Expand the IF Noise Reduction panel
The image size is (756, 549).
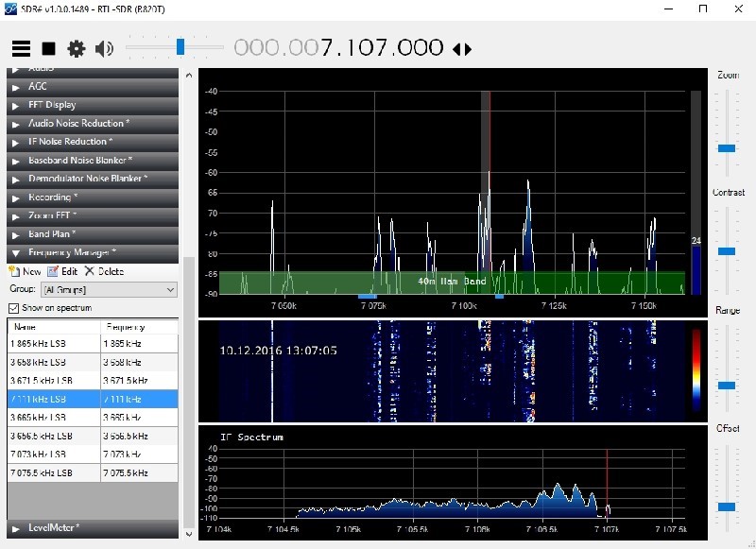tap(93, 142)
